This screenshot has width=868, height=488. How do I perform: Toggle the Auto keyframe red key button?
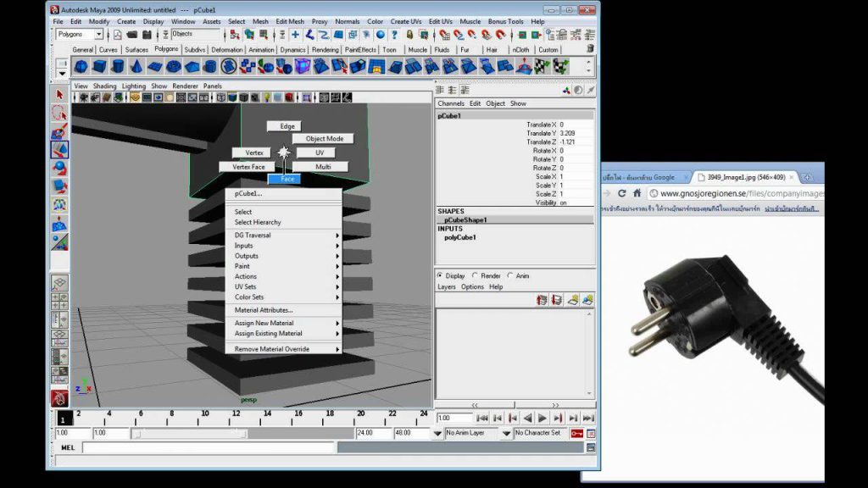576,433
